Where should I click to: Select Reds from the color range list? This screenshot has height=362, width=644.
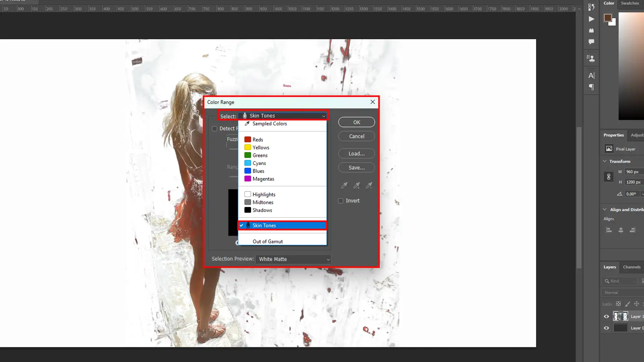(x=257, y=139)
